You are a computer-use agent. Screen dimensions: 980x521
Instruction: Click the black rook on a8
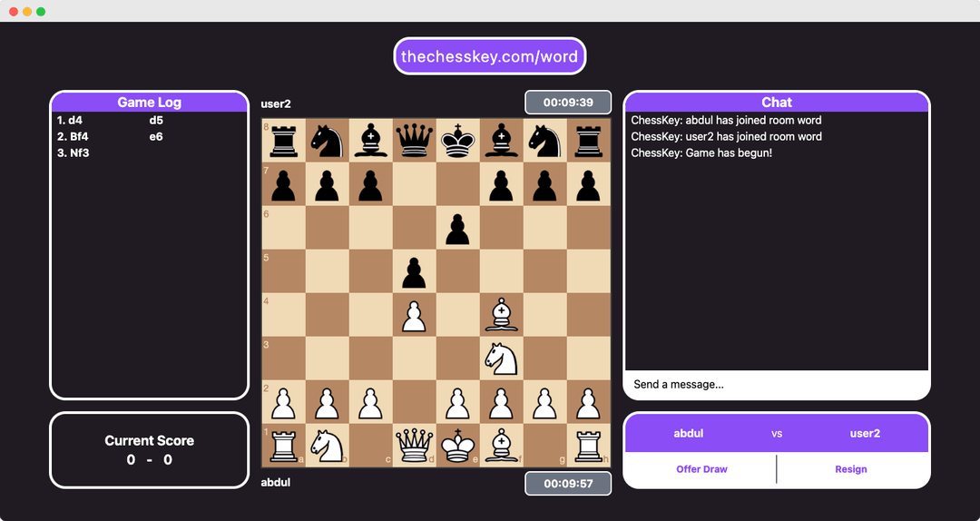[x=284, y=140]
